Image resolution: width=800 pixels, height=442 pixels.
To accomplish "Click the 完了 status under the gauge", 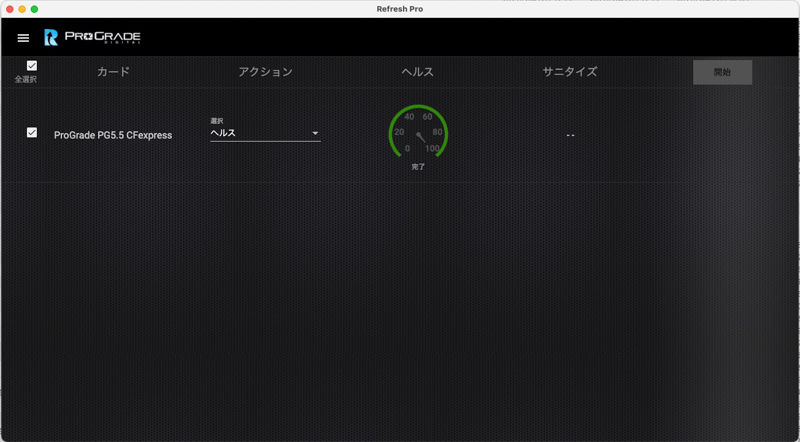I will [x=418, y=167].
